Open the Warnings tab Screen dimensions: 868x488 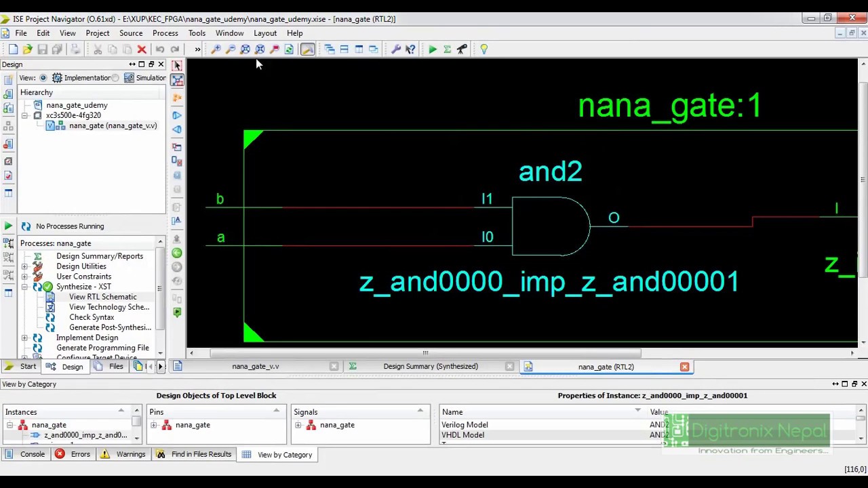pyautogui.click(x=123, y=455)
